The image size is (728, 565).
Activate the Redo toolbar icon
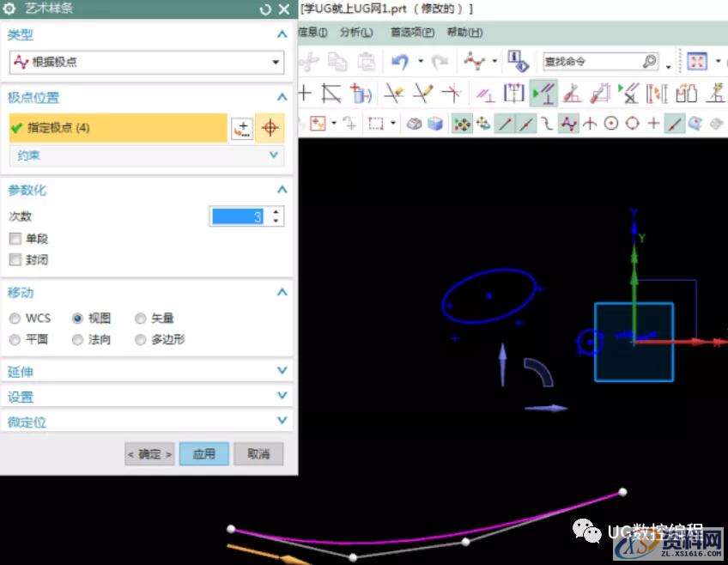tap(440, 59)
